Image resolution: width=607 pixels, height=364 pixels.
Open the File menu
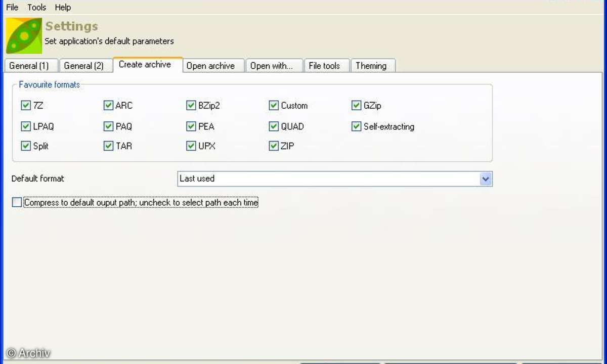tap(12, 7)
